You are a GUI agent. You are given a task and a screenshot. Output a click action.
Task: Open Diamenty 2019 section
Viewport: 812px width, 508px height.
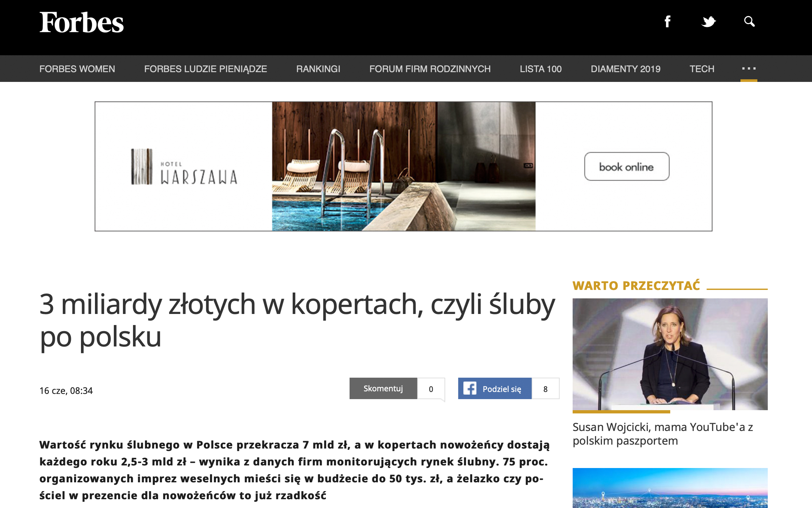click(625, 69)
